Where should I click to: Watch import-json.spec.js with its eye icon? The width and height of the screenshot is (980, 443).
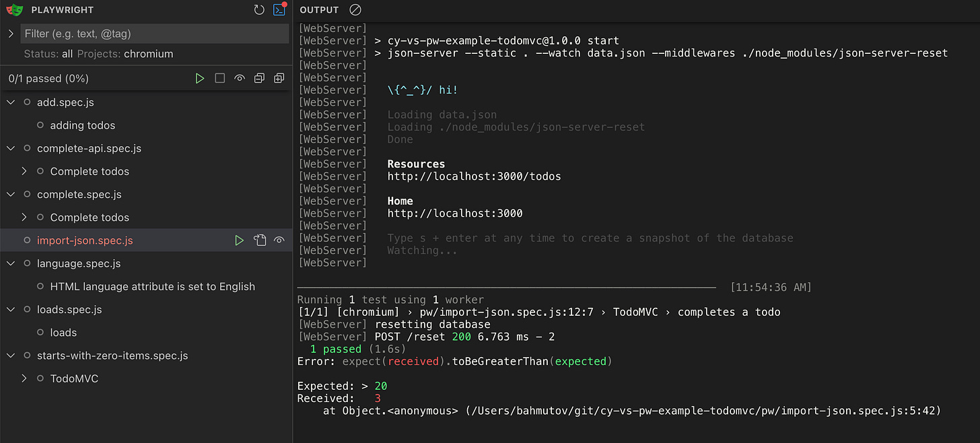[x=279, y=240]
